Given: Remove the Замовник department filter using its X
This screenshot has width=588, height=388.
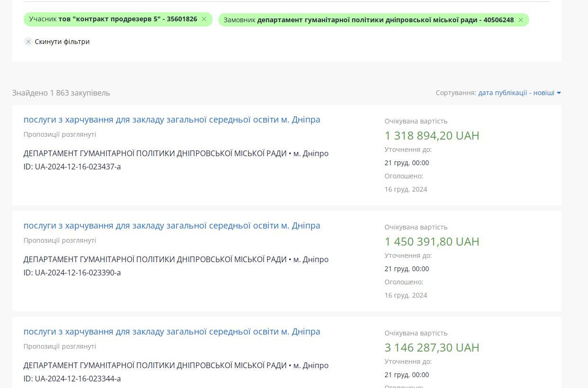Looking at the screenshot, I should (521, 20).
